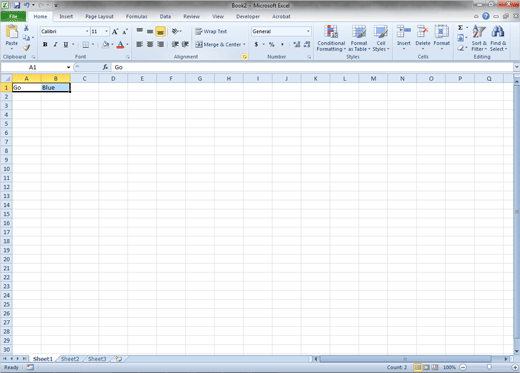
Task: Switch to the Insert ribbon tab
Action: [66, 16]
